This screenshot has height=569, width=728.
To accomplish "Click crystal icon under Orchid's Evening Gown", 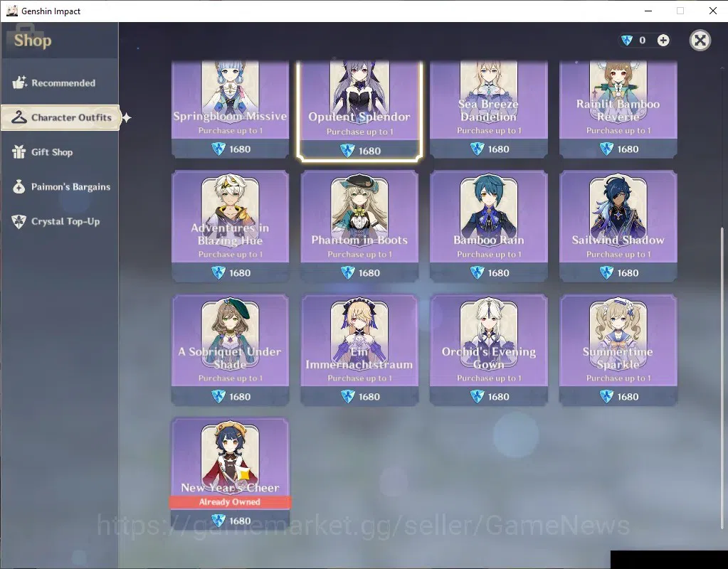I will point(477,396).
